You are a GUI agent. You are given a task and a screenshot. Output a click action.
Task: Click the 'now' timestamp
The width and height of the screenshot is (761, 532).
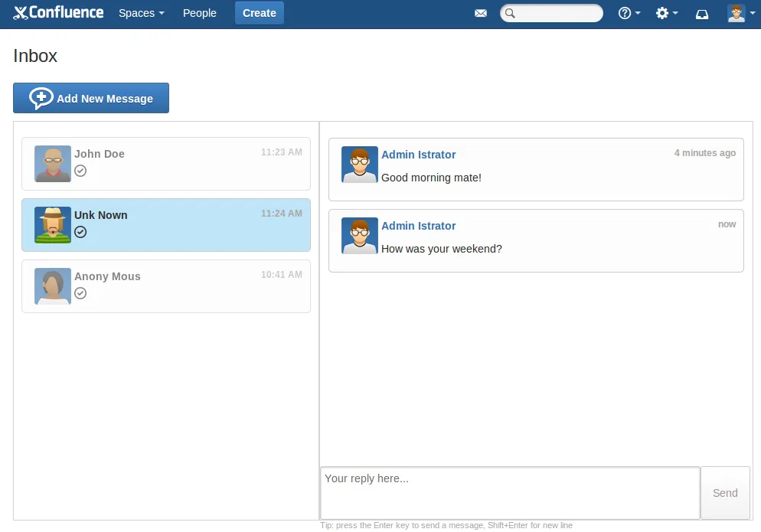tap(727, 224)
